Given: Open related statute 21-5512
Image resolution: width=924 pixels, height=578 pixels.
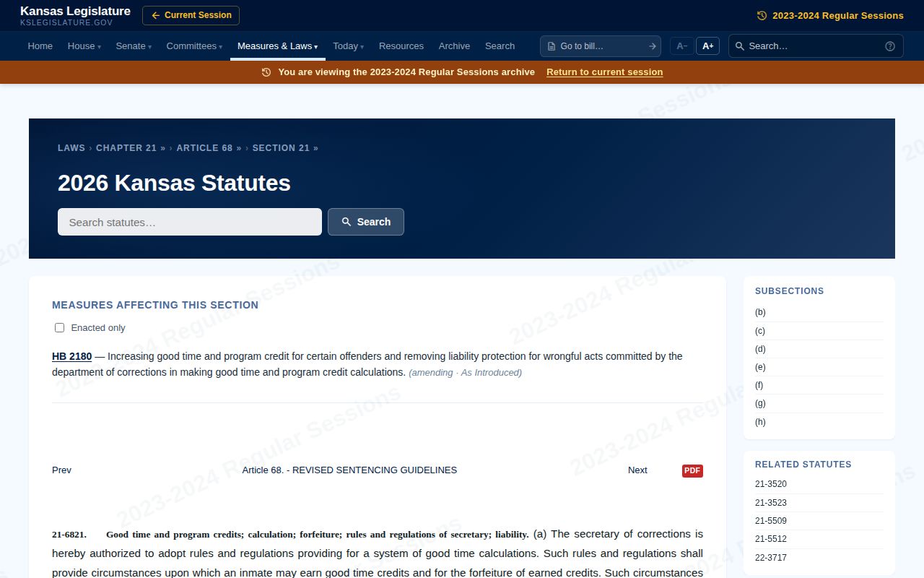Looking at the screenshot, I should (771, 539).
